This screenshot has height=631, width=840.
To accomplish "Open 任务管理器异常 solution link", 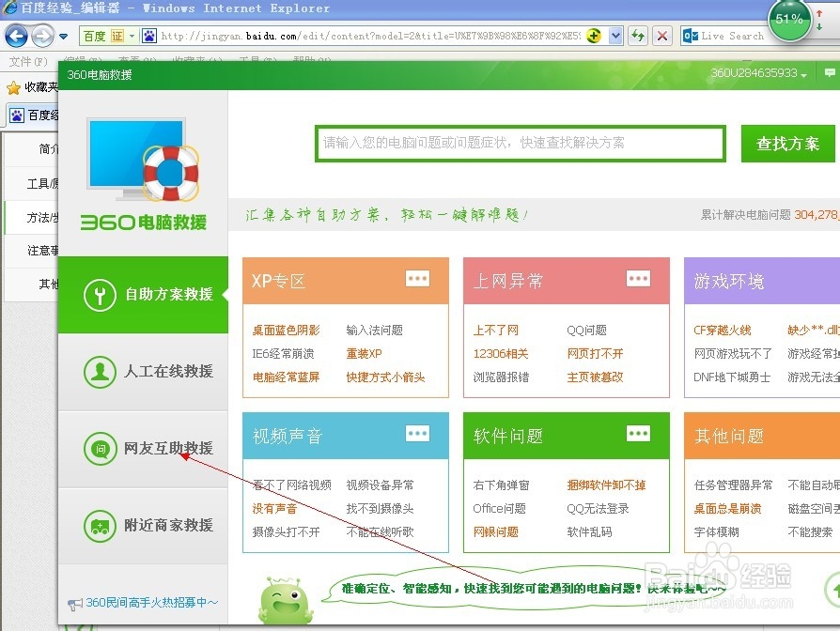I will click(x=734, y=485).
